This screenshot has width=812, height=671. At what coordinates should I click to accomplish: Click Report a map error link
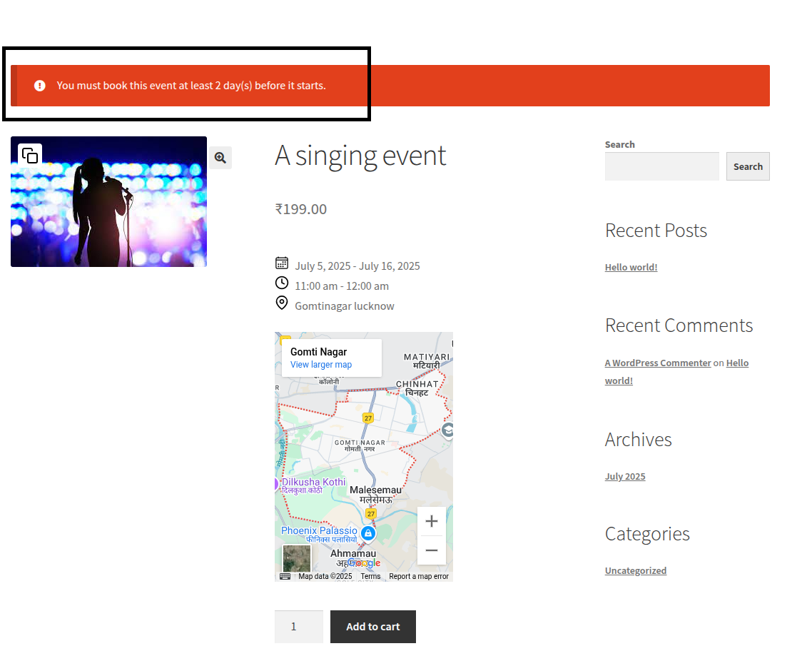pos(418,576)
